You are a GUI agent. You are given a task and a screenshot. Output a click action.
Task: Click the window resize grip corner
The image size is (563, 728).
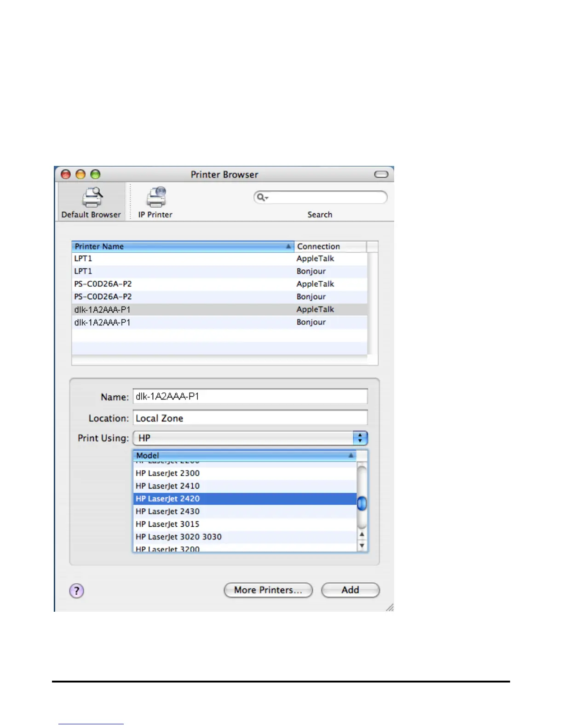pyautogui.click(x=390, y=607)
